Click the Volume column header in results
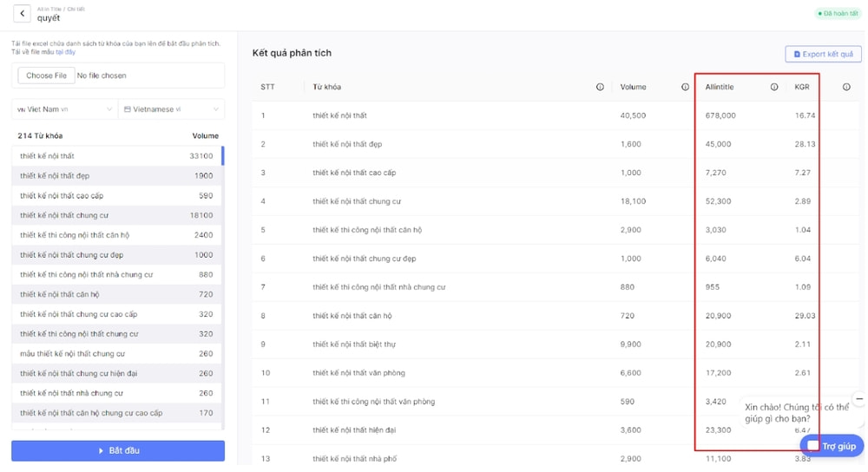This screenshot has width=868, height=472. click(x=633, y=87)
